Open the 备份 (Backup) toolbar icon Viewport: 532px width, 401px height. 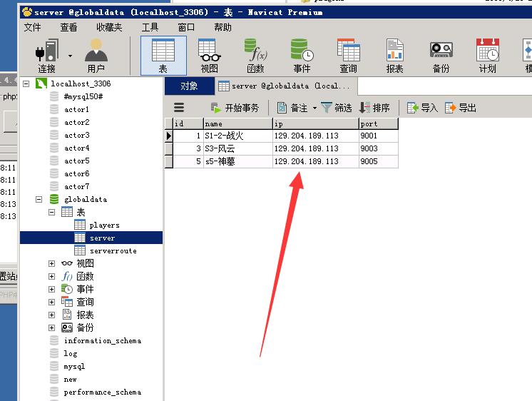(x=441, y=56)
